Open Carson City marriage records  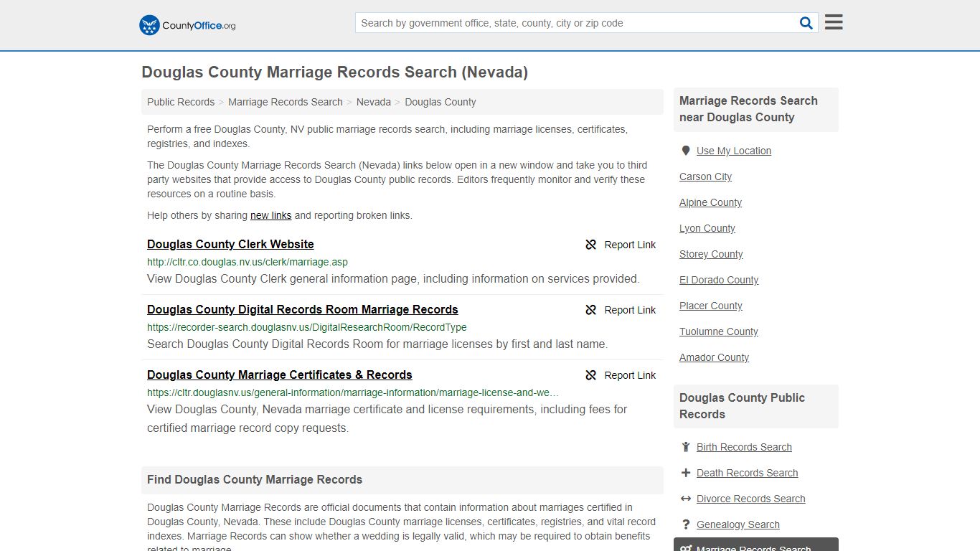click(706, 176)
